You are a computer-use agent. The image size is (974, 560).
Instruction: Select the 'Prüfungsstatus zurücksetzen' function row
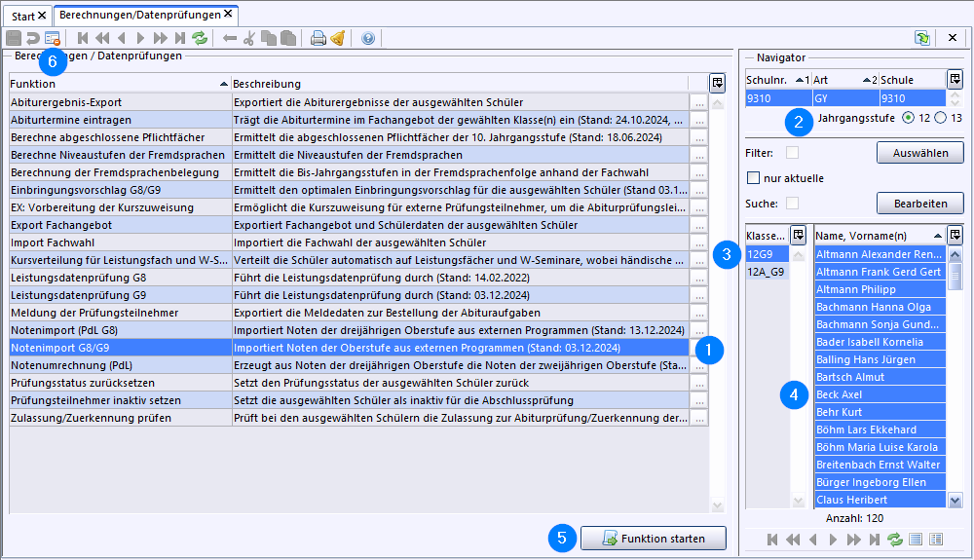349,383
